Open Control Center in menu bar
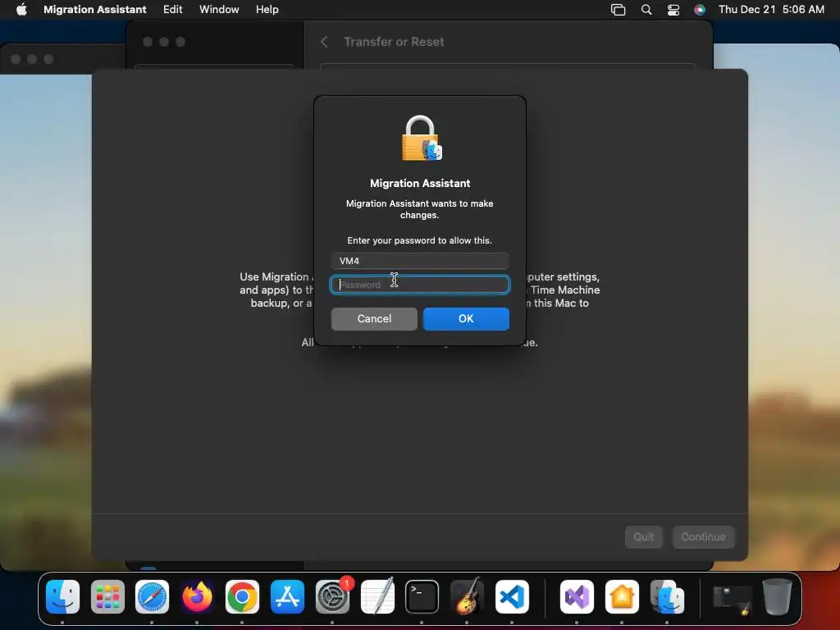This screenshot has height=630, width=840. [x=673, y=10]
